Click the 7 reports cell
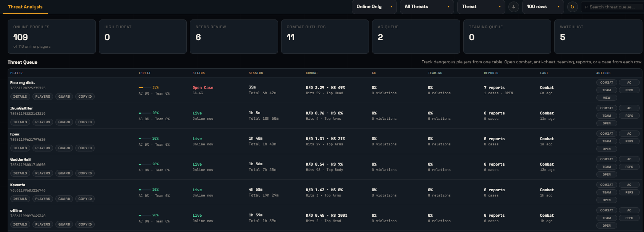The height and width of the screenshot is (232, 644). 494,88
